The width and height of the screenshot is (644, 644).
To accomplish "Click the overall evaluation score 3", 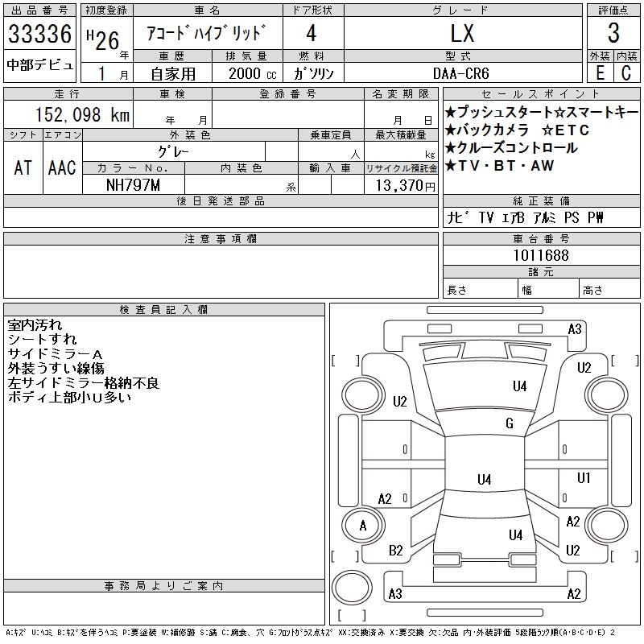I will (613, 33).
